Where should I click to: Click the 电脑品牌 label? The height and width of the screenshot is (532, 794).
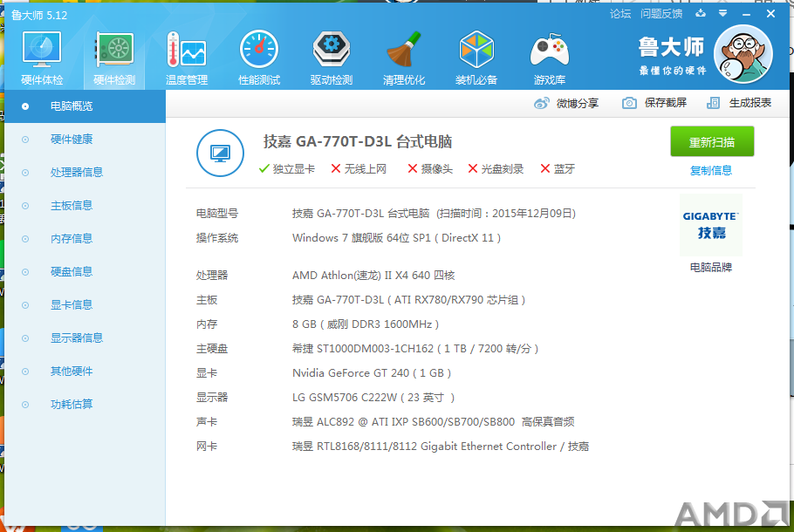[x=711, y=267]
